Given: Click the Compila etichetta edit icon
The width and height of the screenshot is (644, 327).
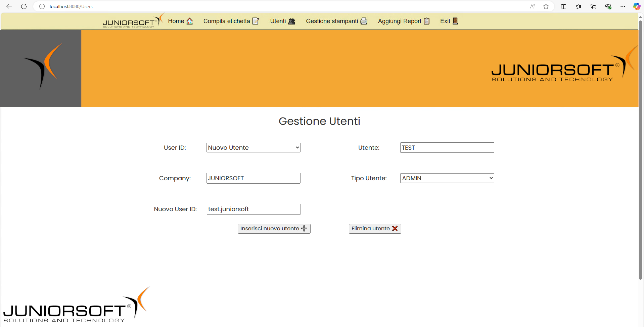Looking at the screenshot, I should pyautogui.click(x=256, y=21).
